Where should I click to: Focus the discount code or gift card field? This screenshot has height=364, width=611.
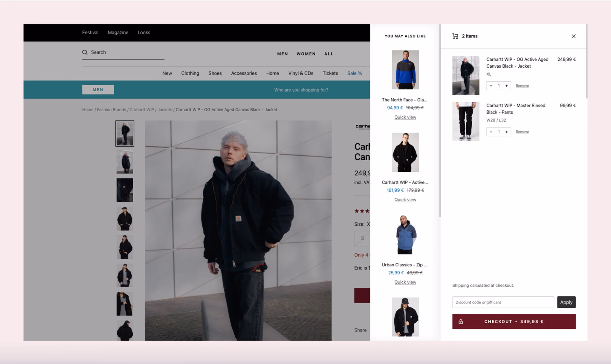click(503, 302)
